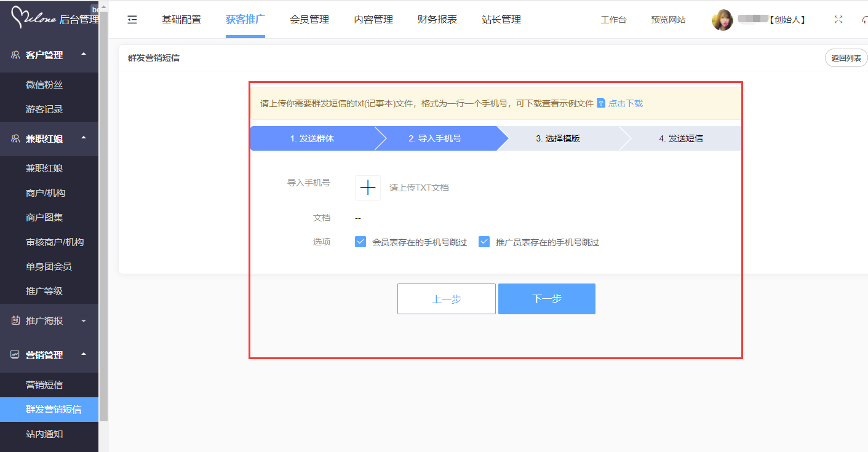Collapse the 兼职红娘 section arrow
Viewport: 868px width, 452px height.
click(x=84, y=138)
